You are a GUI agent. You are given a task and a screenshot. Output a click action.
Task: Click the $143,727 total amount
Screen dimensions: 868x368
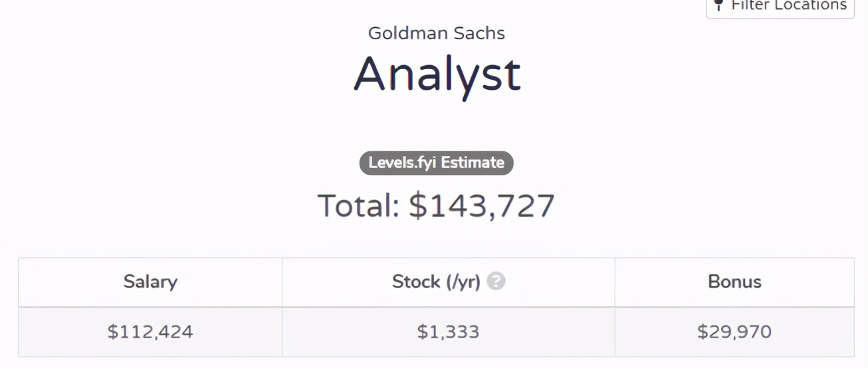[482, 207]
